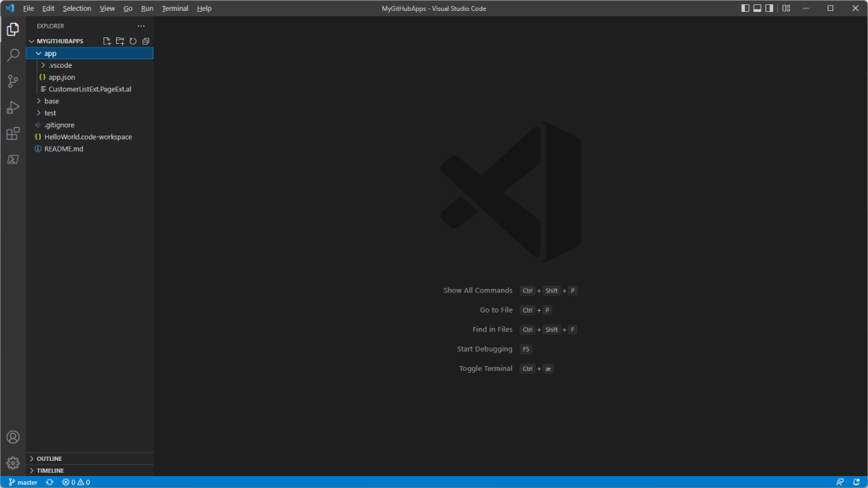This screenshot has height=488, width=868.
Task: Open the Help menu
Action: 204,8
